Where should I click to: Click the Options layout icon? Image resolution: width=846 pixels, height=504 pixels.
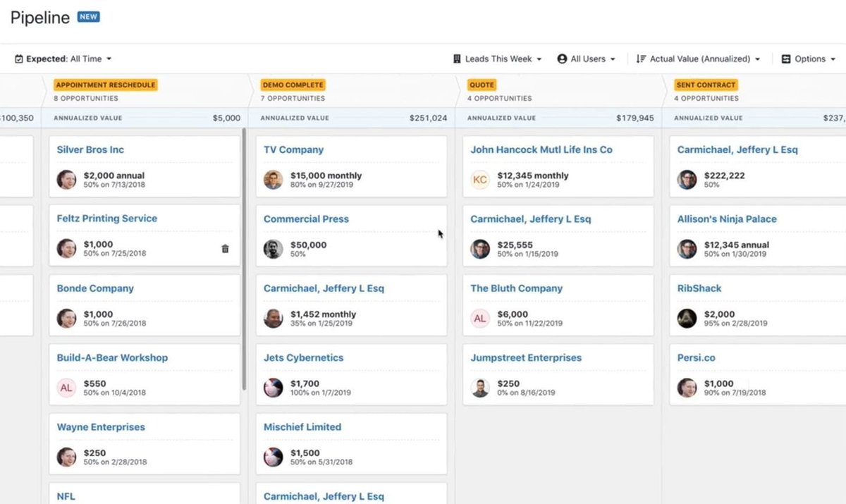click(x=786, y=59)
